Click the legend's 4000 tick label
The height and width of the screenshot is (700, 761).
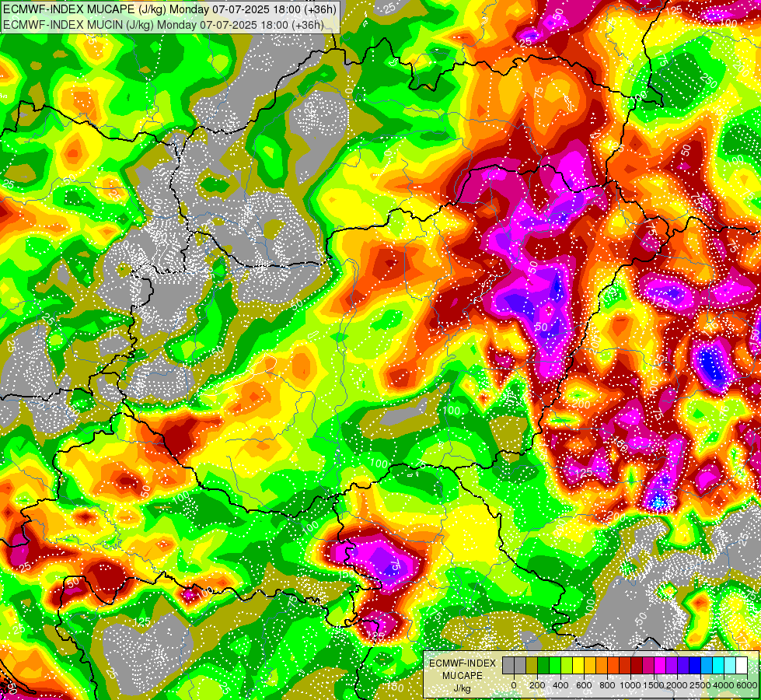tap(724, 685)
